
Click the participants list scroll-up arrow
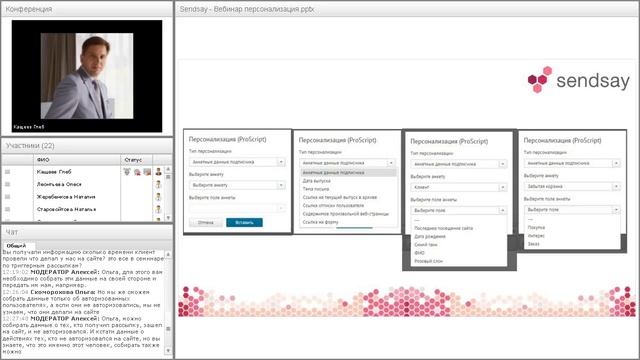(x=168, y=169)
